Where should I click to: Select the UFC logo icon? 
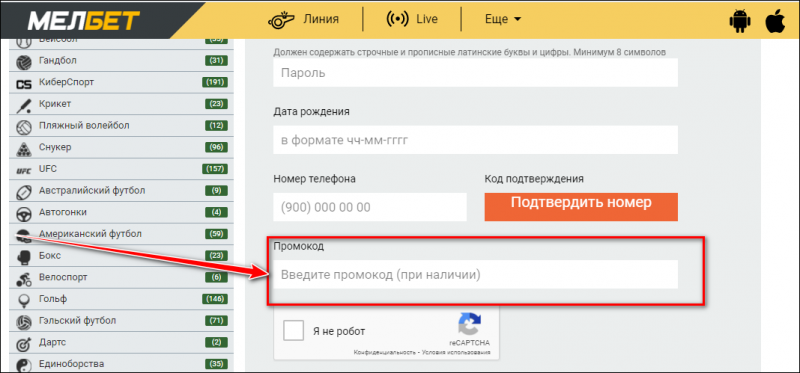(x=23, y=170)
